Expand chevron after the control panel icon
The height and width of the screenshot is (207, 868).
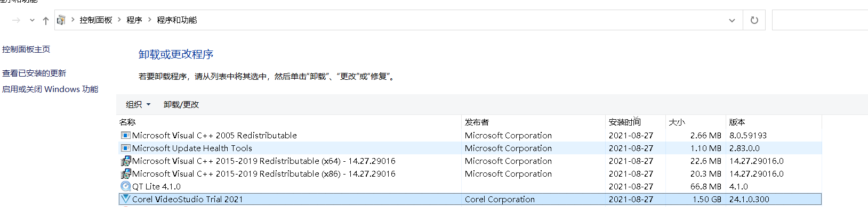tap(73, 20)
